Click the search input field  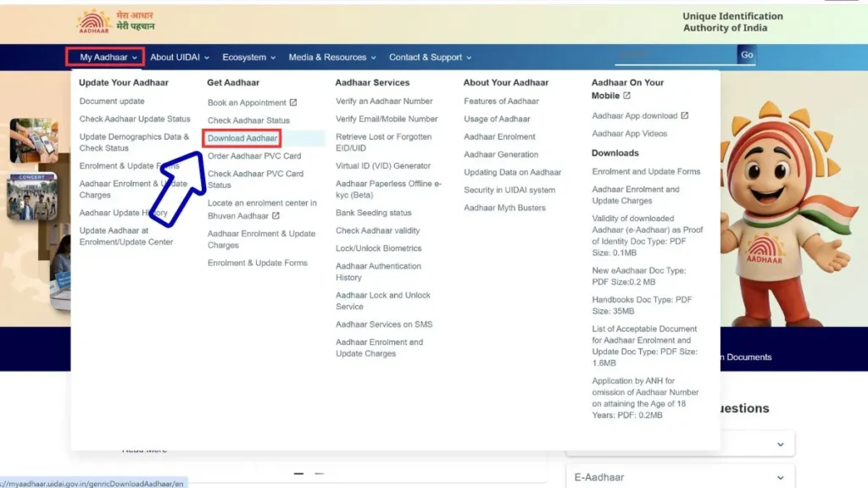[x=676, y=55]
